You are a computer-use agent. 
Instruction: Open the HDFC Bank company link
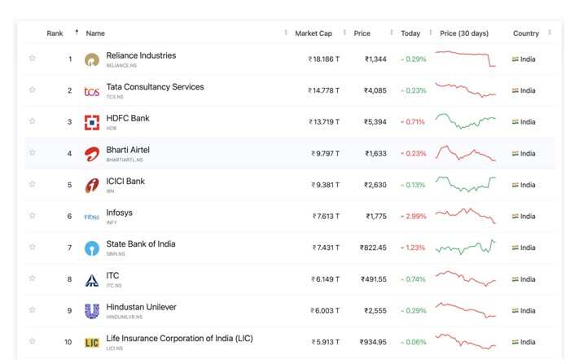[x=128, y=118]
